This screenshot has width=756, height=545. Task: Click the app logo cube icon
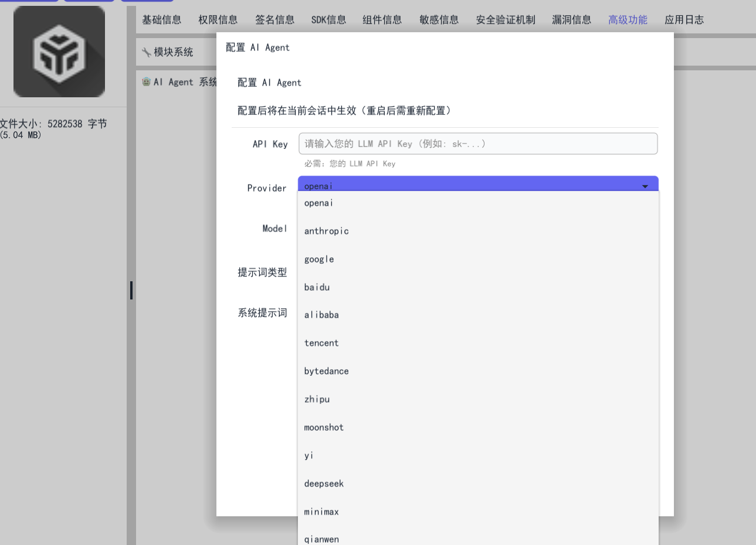(59, 52)
